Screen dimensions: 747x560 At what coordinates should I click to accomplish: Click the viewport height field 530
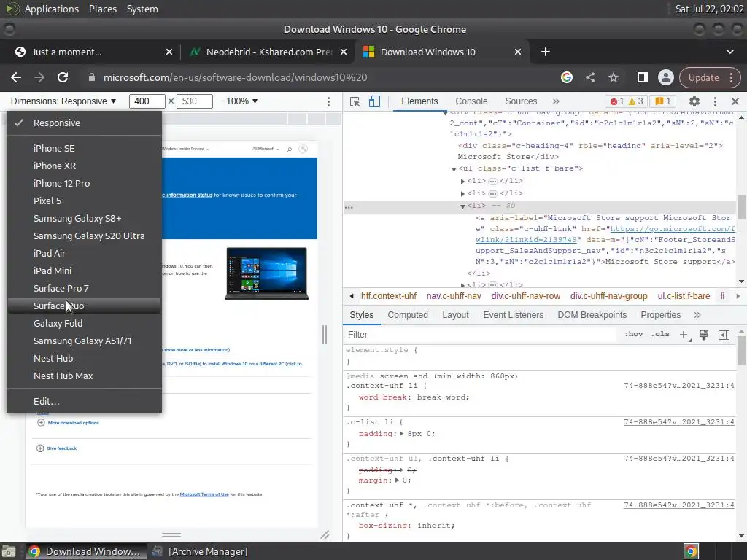(x=194, y=101)
